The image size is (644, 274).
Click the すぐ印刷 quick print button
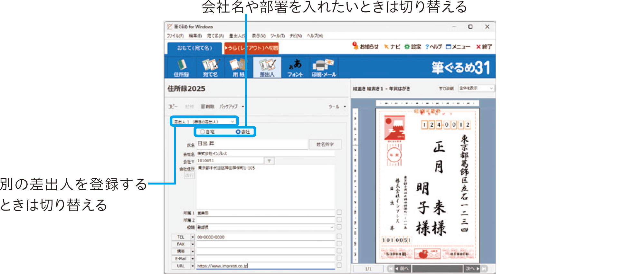point(446,88)
